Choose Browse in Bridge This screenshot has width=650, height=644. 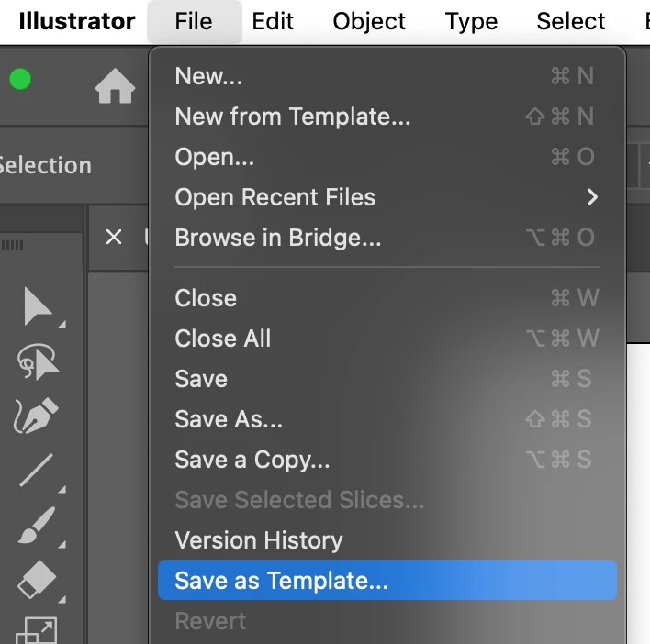click(277, 238)
